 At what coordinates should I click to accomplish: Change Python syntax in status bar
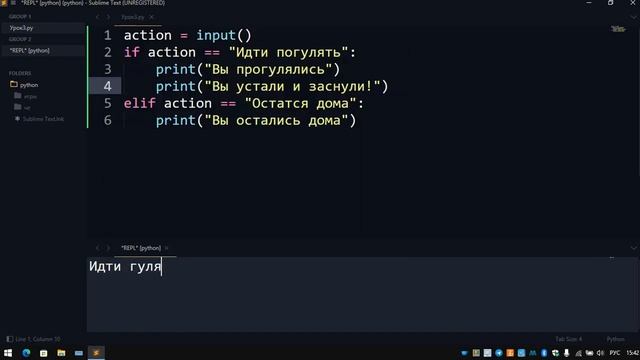coord(616,339)
